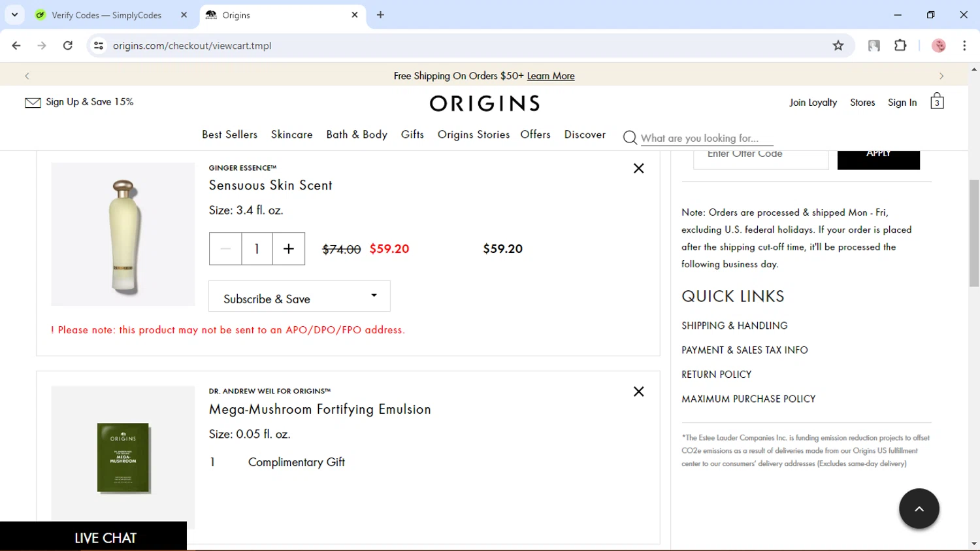Click Sign In link
The image size is (980, 551).
902,103
